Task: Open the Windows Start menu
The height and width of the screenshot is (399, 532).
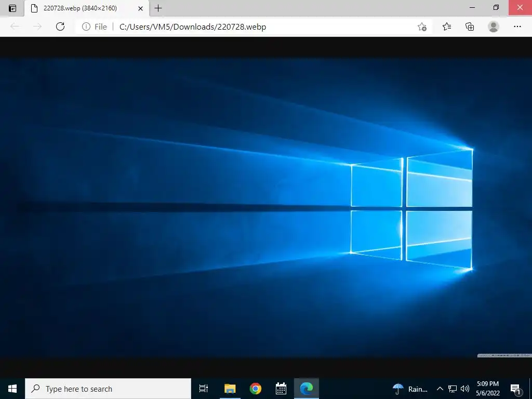Action: coord(12,389)
